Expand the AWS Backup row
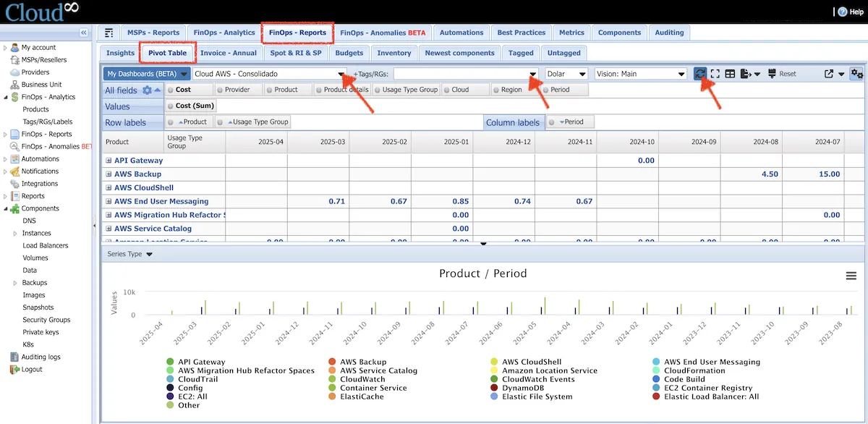The height and width of the screenshot is (424, 868). [x=109, y=174]
